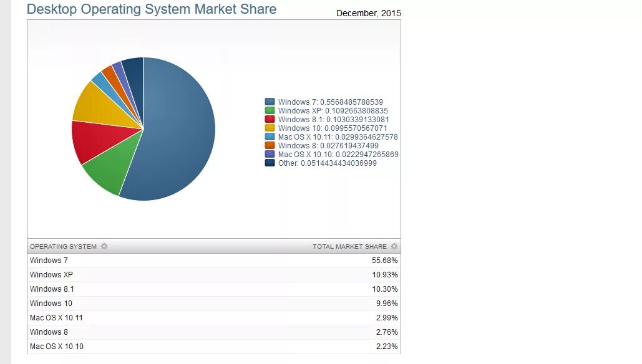Click the Desktop Operating System Market Share title
Image resolution: width=642 pixels, height=364 pixels.
pyautogui.click(x=152, y=9)
